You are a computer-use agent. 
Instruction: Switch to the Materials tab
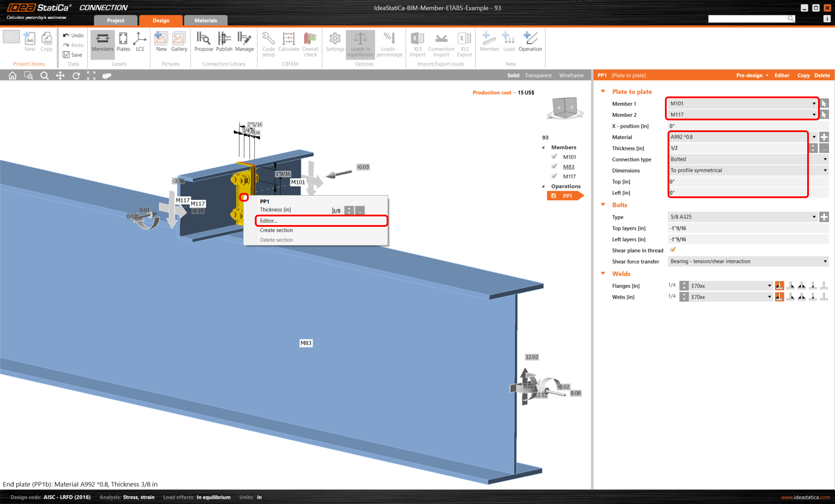pyautogui.click(x=205, y=20)
